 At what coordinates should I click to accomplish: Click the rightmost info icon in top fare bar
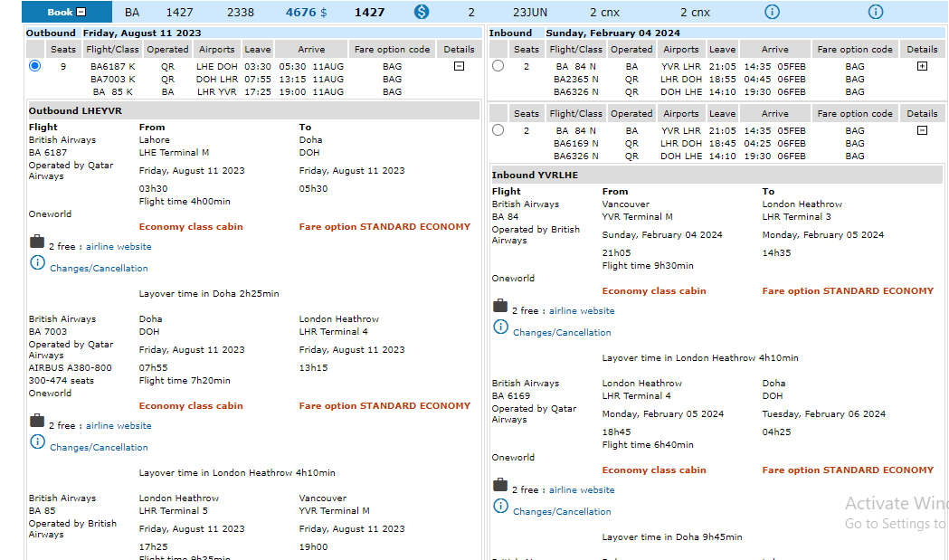[x=875, y=12]
